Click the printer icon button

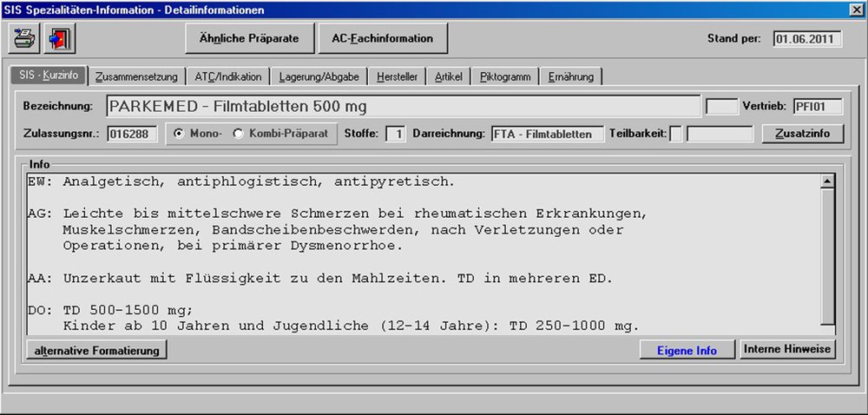24,38
